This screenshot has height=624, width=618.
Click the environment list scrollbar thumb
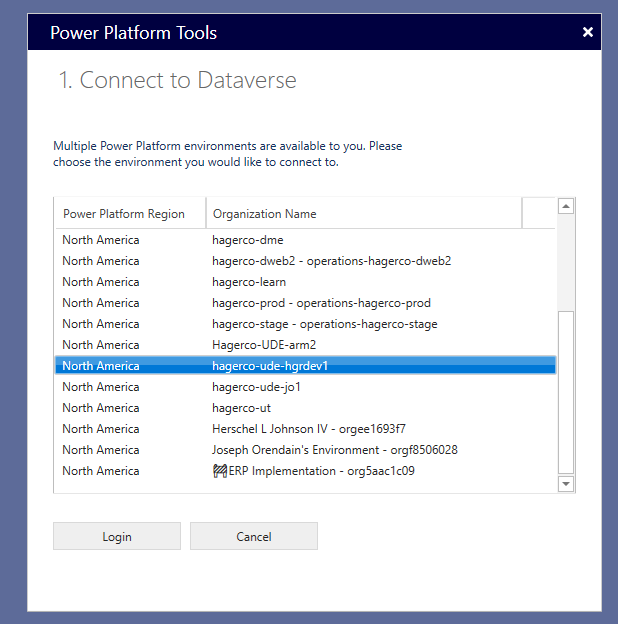click(x=565, y=393)
